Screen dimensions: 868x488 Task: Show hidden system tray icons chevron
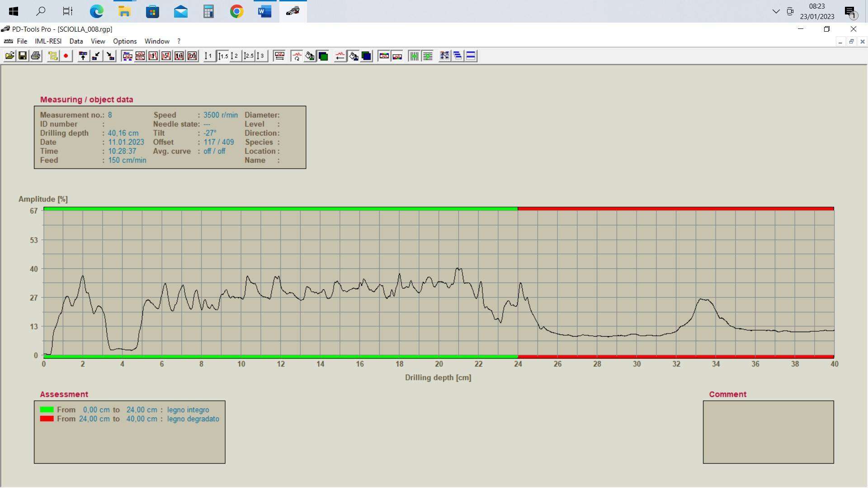(776, 11)
